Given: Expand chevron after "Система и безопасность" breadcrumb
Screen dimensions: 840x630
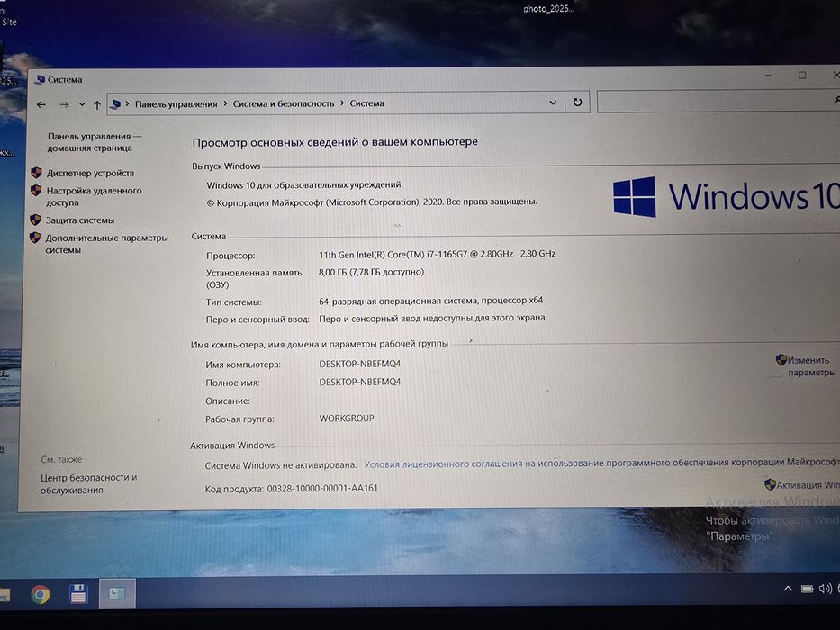Looking at the screenshot, I should click(x=342, y=103).
